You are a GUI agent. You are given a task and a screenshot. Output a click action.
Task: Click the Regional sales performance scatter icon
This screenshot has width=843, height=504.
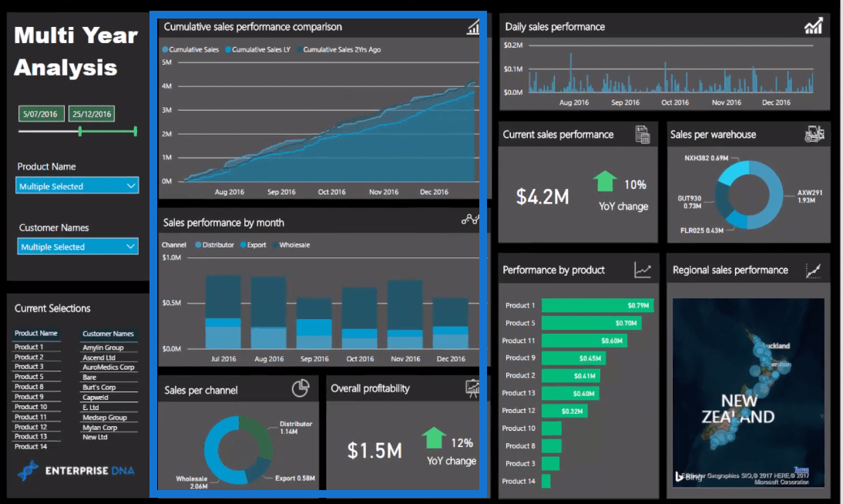(814, 270)
